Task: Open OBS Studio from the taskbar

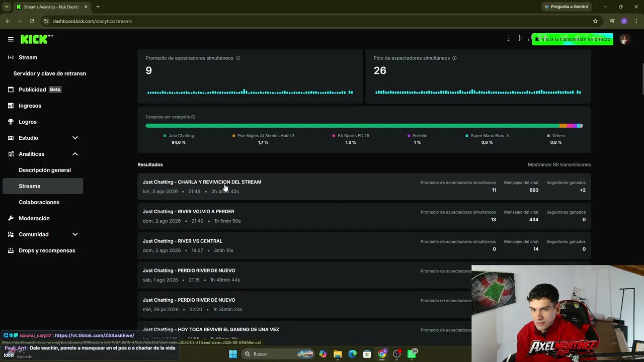Action: pos(397,354)
